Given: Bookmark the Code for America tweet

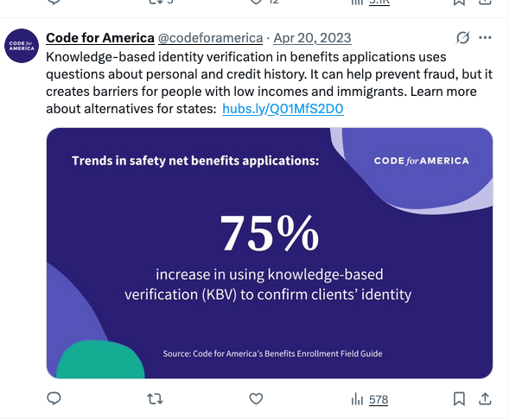Looking at the screenshot, I should (460, 399).
